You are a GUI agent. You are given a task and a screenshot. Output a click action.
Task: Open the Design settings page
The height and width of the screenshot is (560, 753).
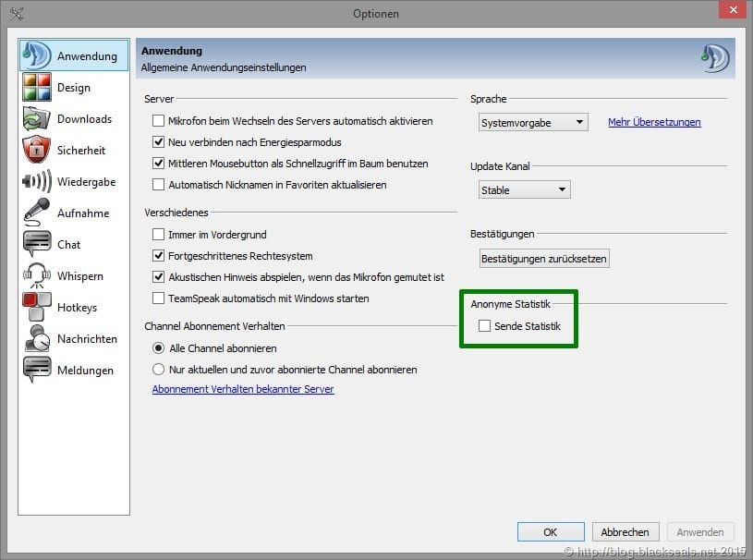(x=74, y=88)
